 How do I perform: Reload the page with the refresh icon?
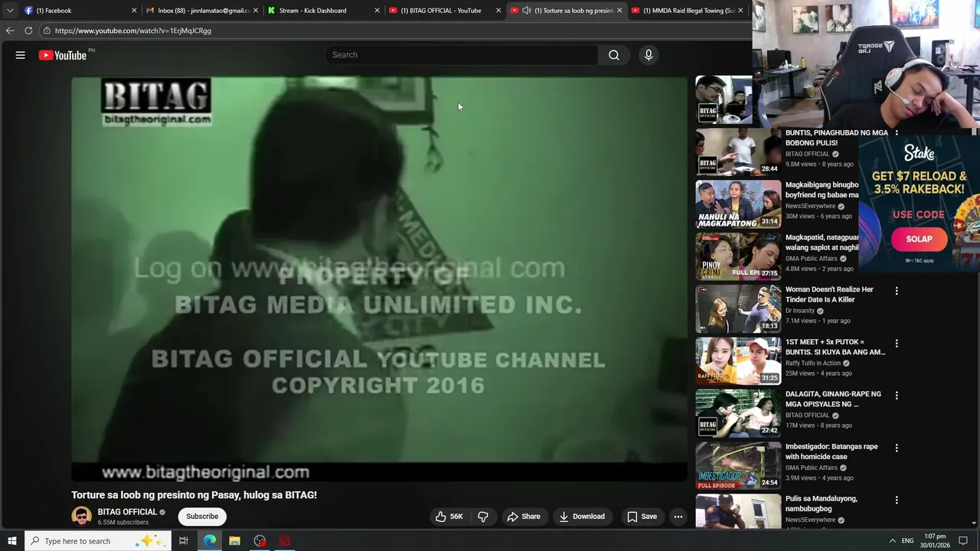28,31
